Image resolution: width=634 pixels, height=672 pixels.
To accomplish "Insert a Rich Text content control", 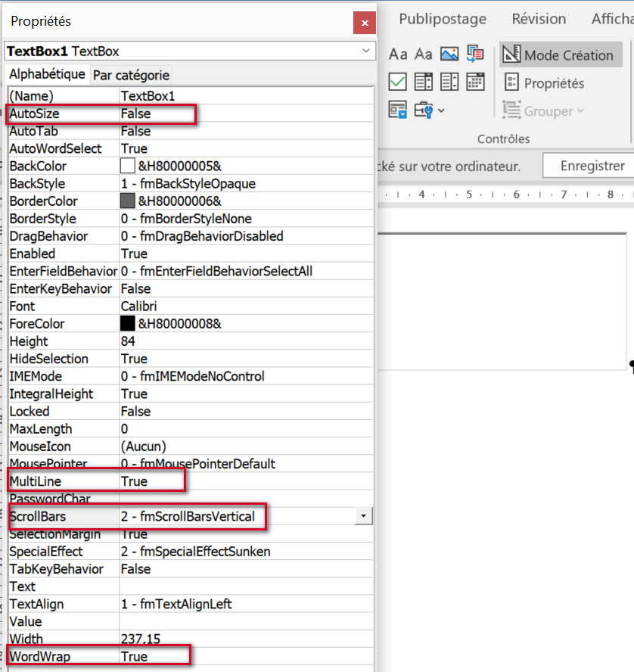I will click(398, 54).
